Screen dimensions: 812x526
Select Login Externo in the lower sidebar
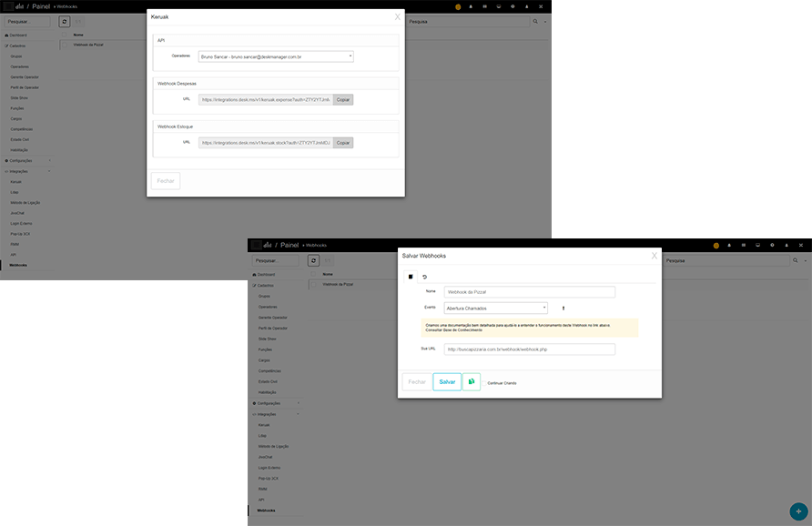pyautogui.click(x=269, y=467)
